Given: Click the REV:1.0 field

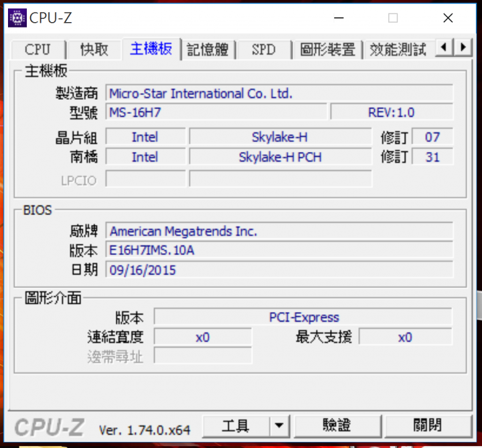Looking at the screenshot, I should tap(392, 112).
